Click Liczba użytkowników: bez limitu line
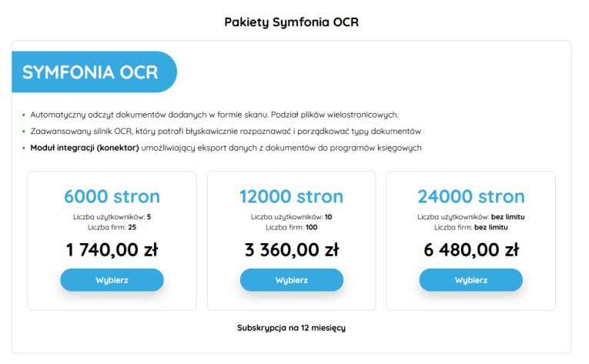The height and width of the screenshot is (364, 589). (471, 217)
